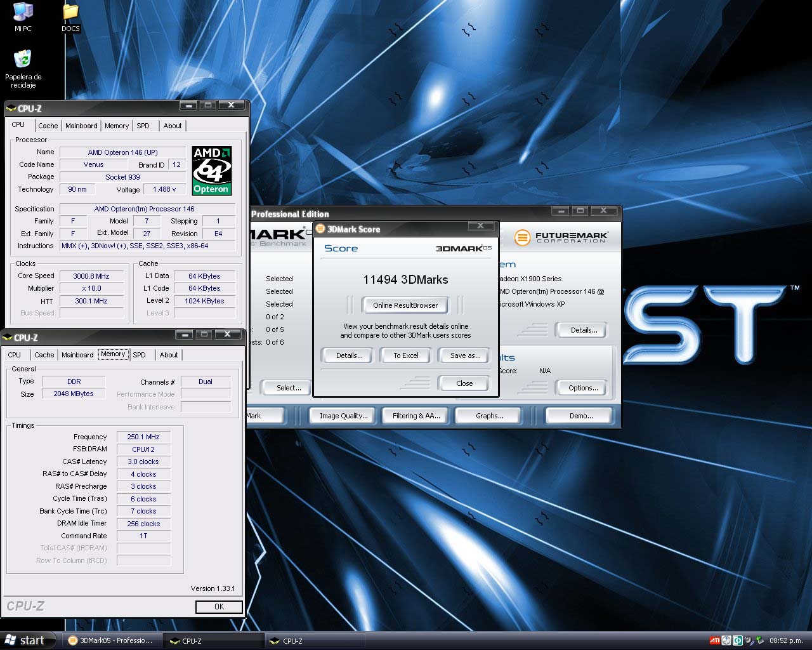Click the Core Speed value field
This screenshot has height=650, width=812.
[91, 276]
